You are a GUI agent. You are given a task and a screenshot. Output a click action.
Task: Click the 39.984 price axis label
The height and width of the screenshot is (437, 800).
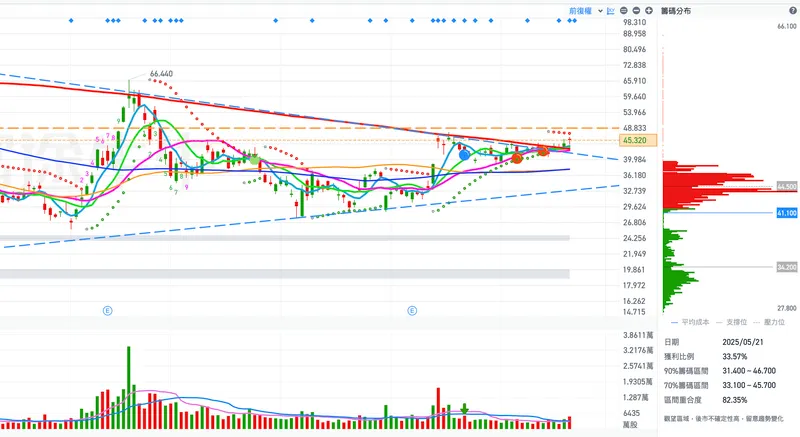tap(635, 160)
